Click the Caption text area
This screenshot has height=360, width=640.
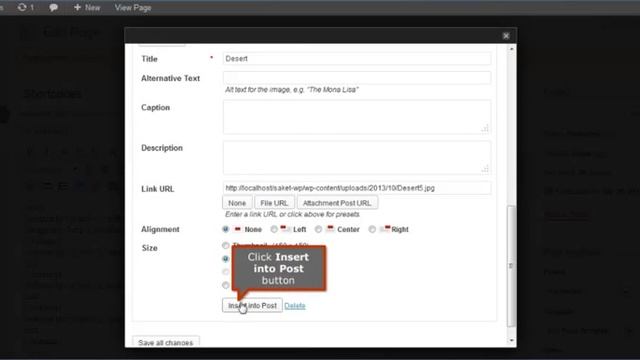pyautogui.click(x=357, y=117)
